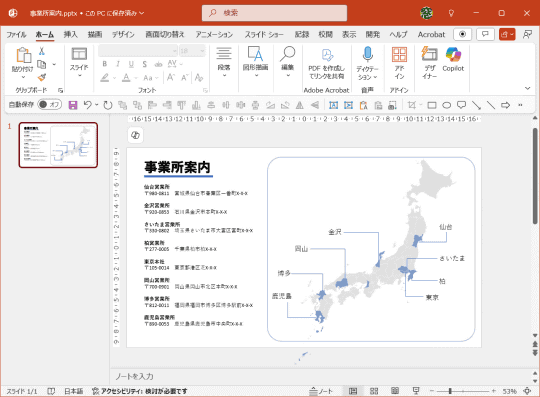The image size is (540, 397).
Task: Switch to the Animations tab
Action: [x=214, y=34]
